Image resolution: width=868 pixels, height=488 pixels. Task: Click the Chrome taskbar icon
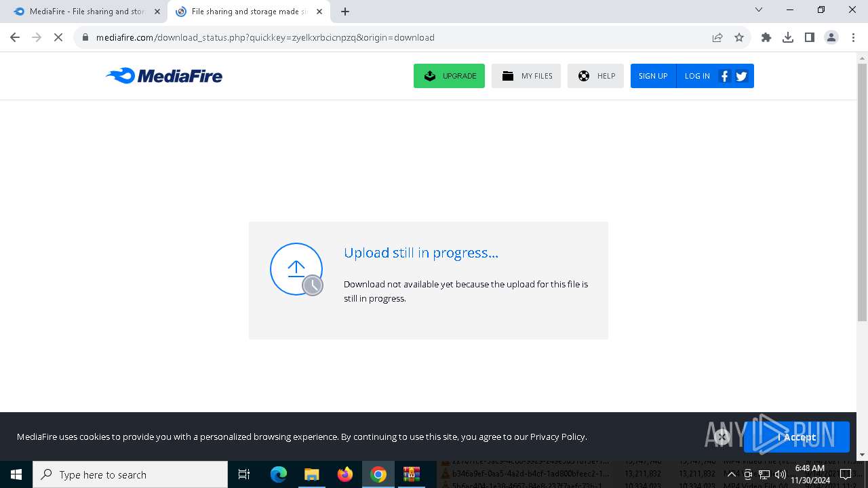(x=378, y=474)
